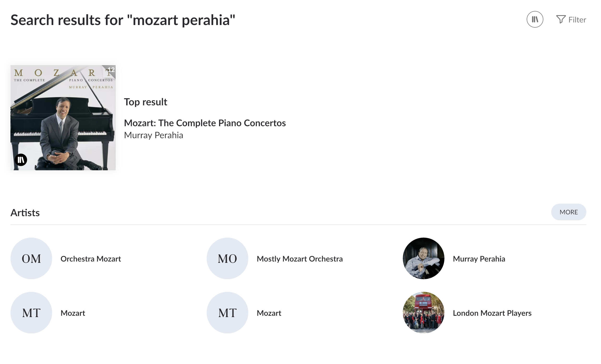
Task: Click London Mozart Players group photo
Action: pos(424,313)
